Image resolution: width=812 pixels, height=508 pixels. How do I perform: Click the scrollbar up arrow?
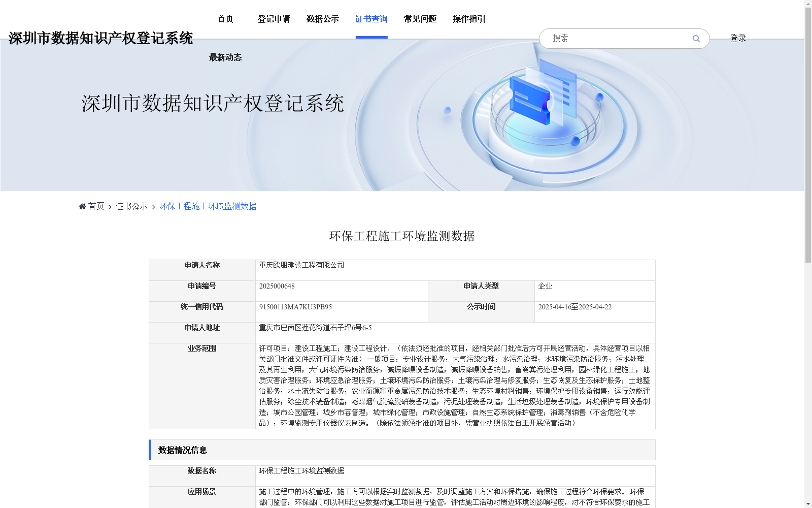808,4
